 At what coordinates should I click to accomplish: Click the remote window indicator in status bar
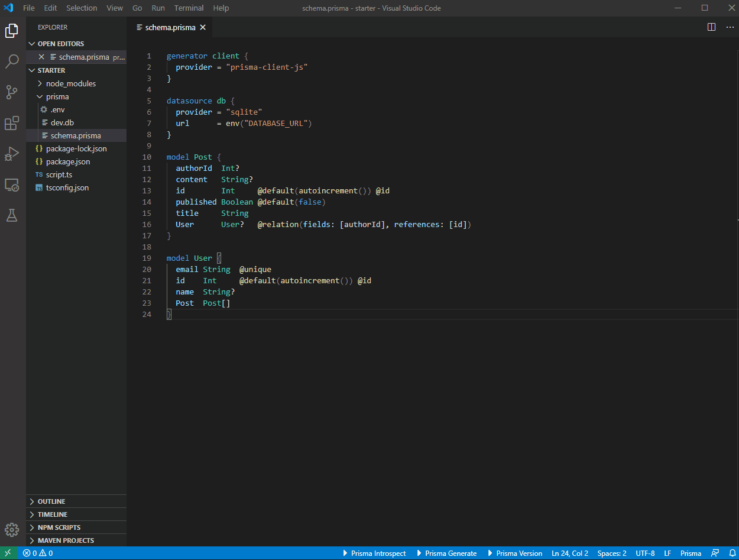[8, 553]
